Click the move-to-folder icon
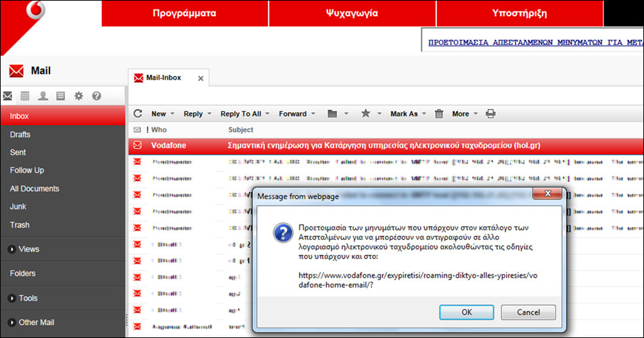This screenshot has width=644, height=338. pos(332,114)
